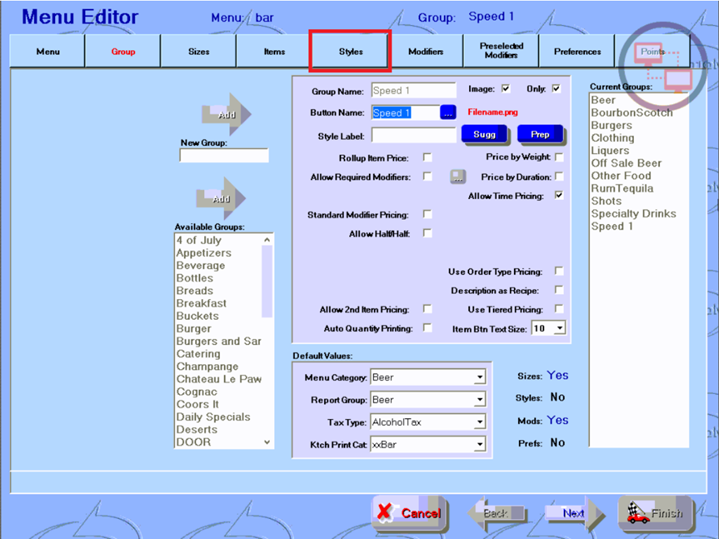Check Use Tiered Pricing
Viewport: 719px width, 539px height.
[559, 309]
